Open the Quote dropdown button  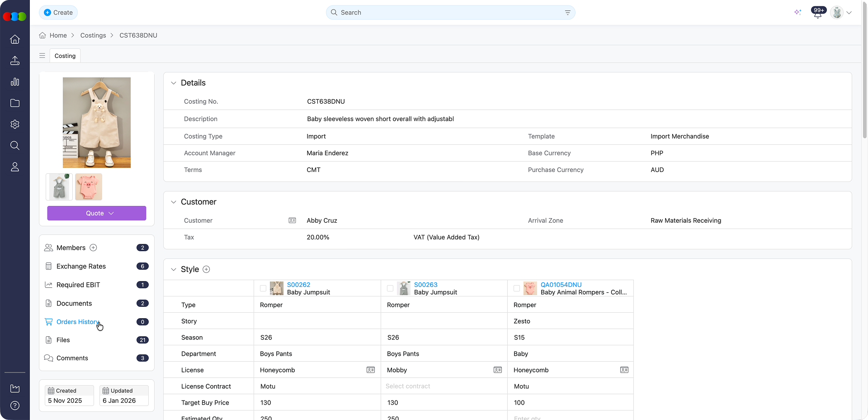[97, 213]
